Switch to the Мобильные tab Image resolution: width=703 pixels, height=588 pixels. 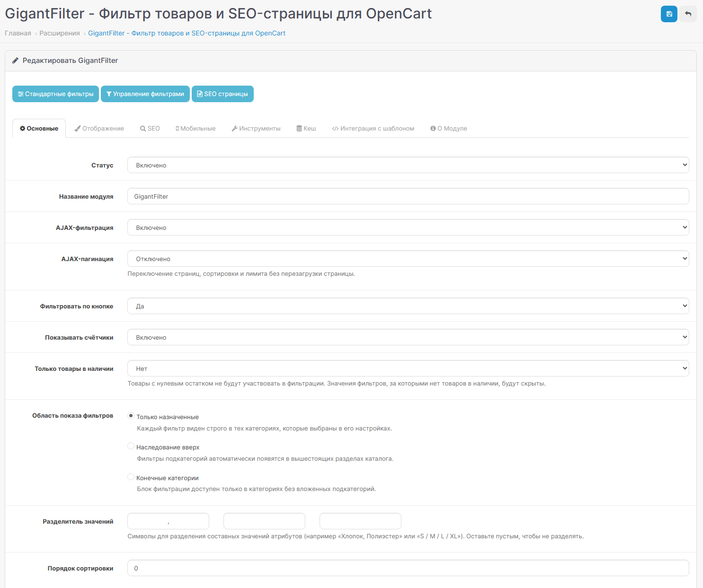(196, 128)
